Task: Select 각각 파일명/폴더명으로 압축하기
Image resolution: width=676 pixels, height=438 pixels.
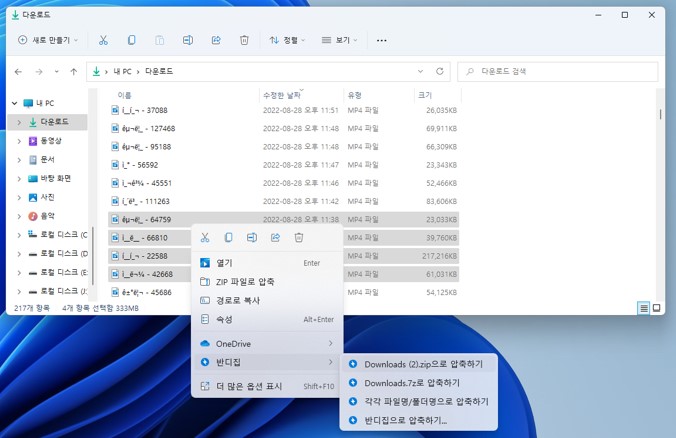Action: pyautogui.click(x=419, y=401)
